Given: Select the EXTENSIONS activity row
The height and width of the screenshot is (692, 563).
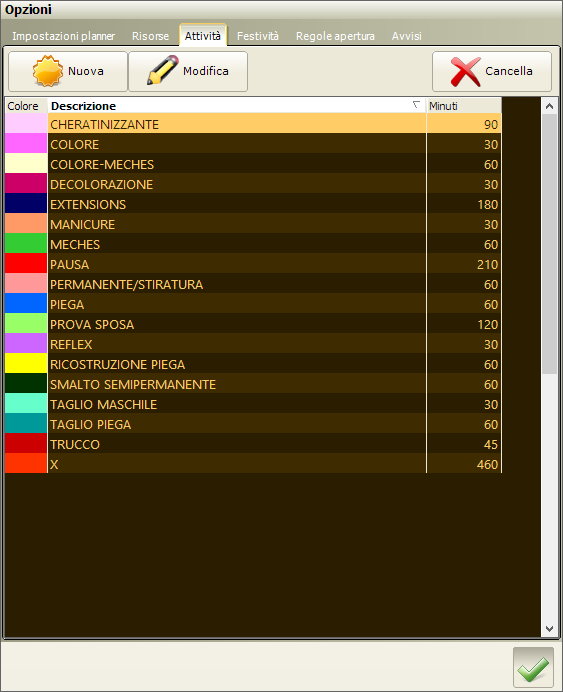Looking at the screenshot, I should (253, 203).
